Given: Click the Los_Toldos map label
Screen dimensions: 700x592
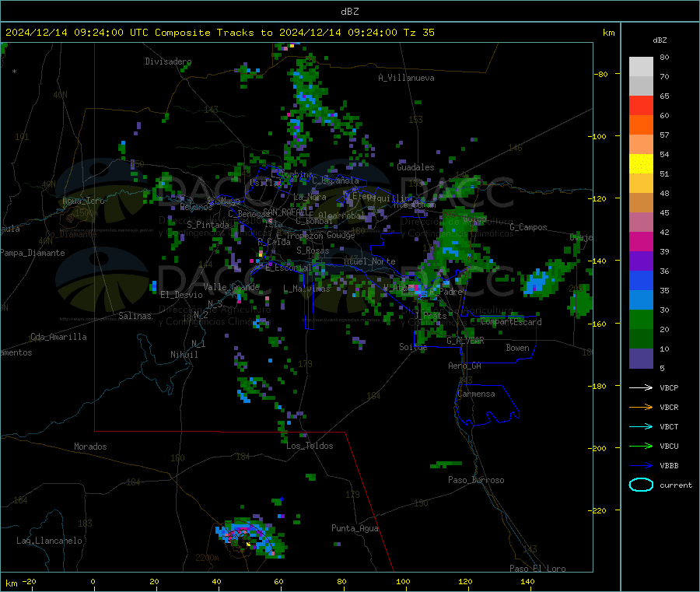Looking at the screenshot, I should [x=310, y=446].
